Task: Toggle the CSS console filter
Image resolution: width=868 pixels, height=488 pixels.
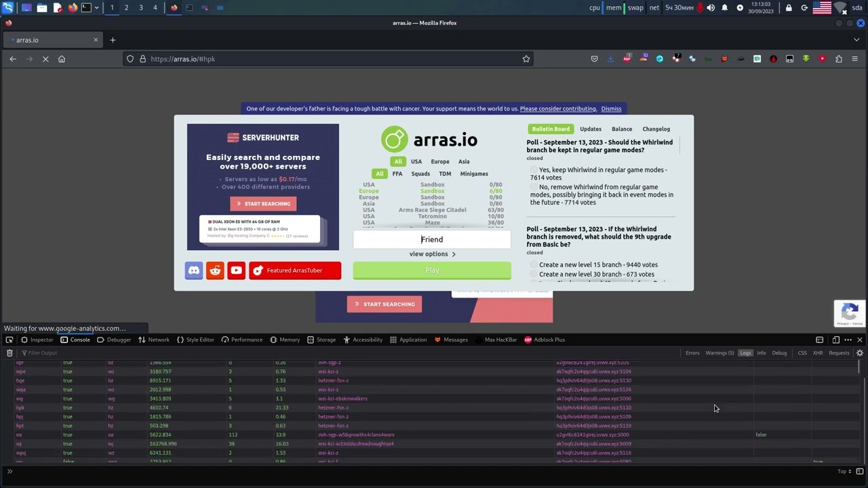Action: pos(802,353)
